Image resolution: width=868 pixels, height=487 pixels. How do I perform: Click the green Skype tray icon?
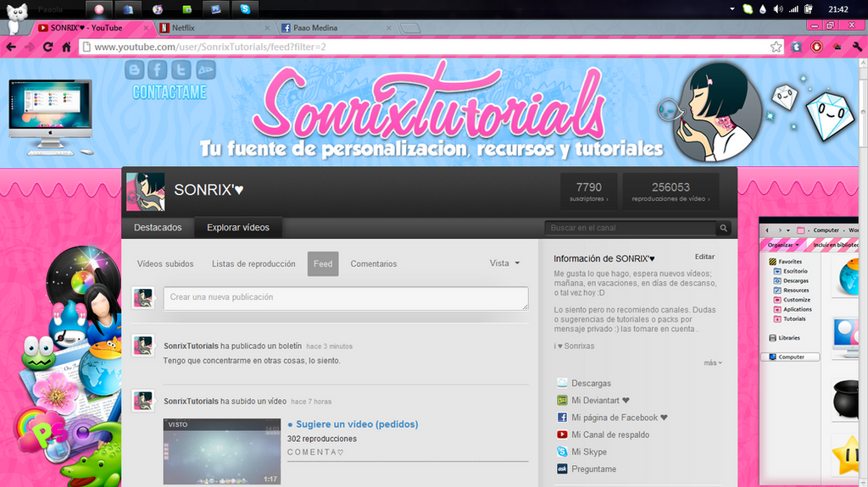click(748, 8)
